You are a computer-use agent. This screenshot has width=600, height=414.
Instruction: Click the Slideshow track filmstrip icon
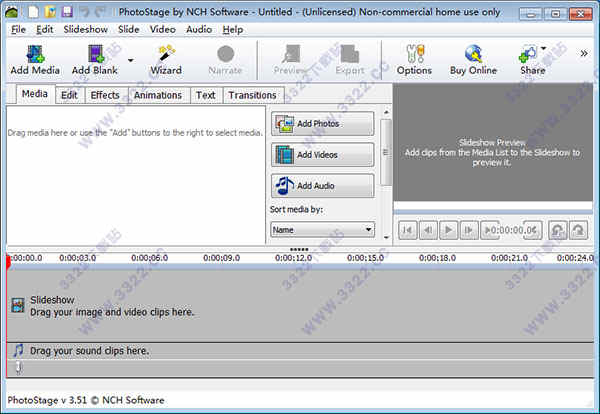pos(18,305)
